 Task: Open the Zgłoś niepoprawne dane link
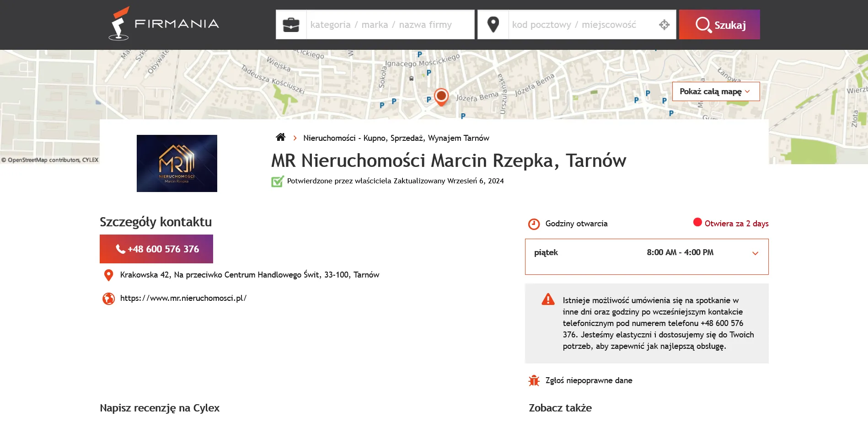[589, 380]
